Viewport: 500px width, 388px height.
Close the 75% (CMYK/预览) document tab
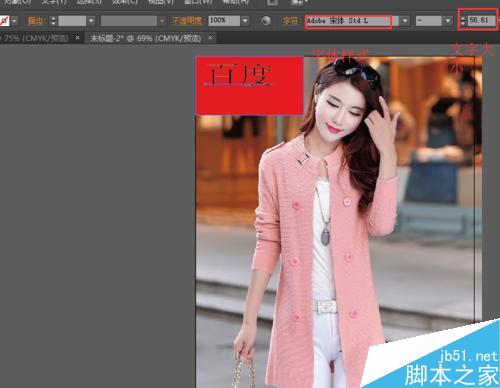pyautogui.click(x=77, y=38)
